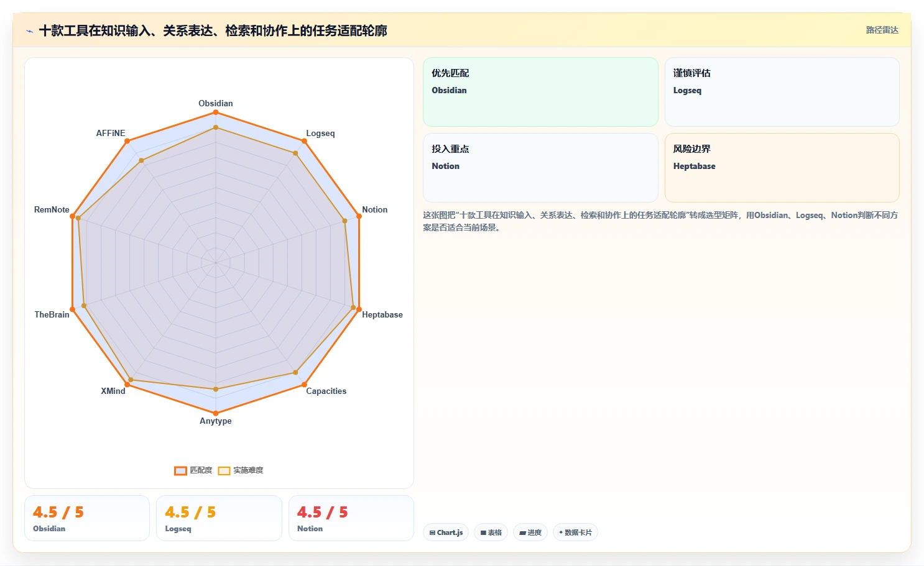Select the 4.5 / 5 Notion score card
Viewport: 924px width, 566px height.
click(351, 518)
